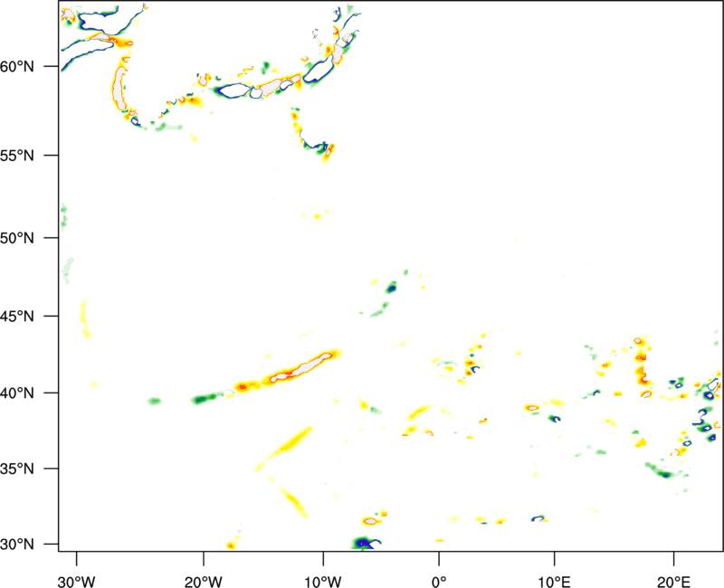Click the 50°N latitude label
This screenshot has width=724, height=588.
pyautogui.click(x=17, y=238)
